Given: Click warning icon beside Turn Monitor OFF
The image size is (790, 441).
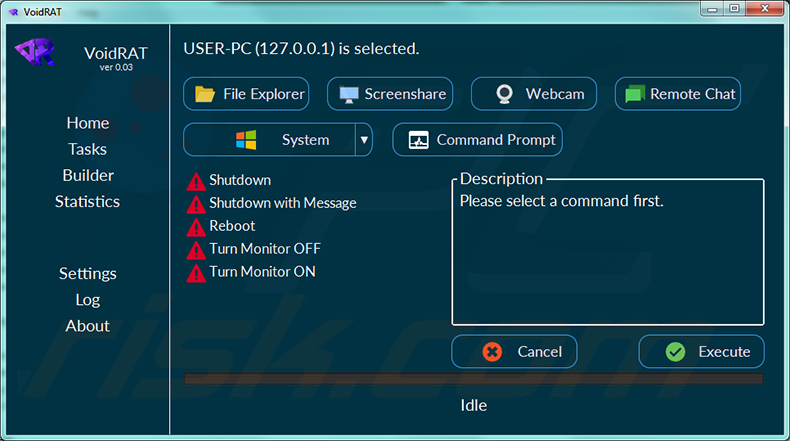Looking at the screenshot, I should point(196,250).
